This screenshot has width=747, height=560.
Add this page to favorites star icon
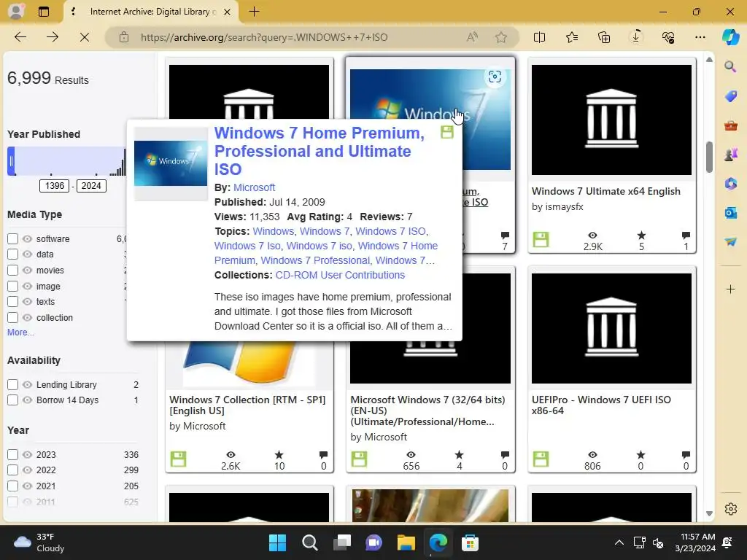tap(500, 37)
